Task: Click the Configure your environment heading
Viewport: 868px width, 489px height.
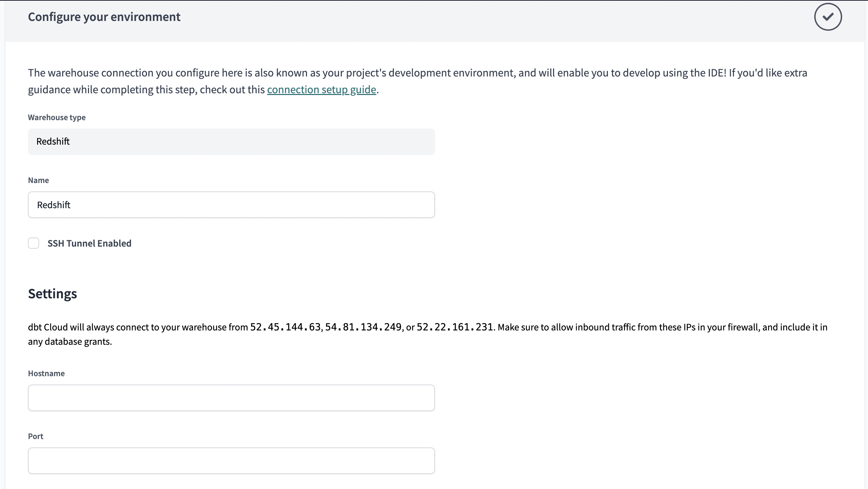Action: coord(104,16)
